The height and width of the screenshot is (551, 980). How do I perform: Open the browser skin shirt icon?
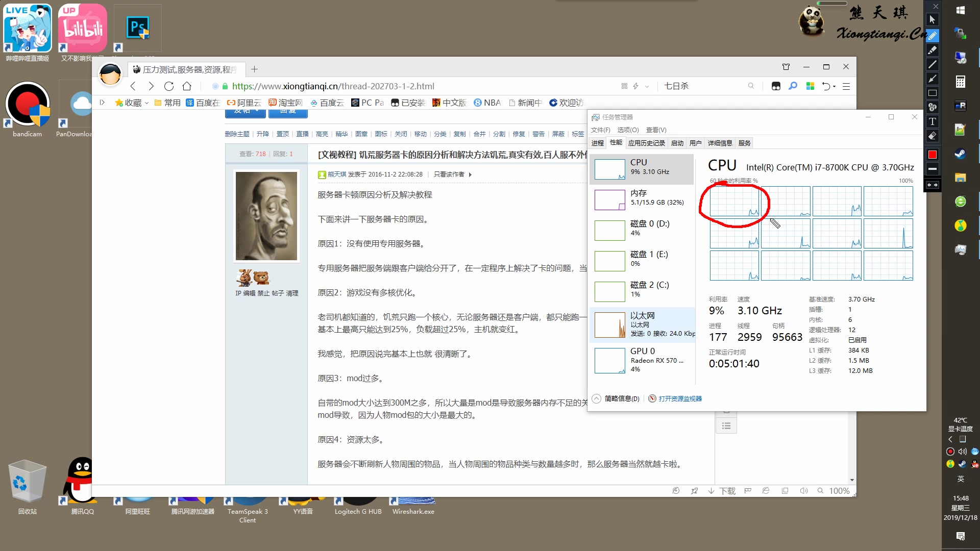pos(786,67)
